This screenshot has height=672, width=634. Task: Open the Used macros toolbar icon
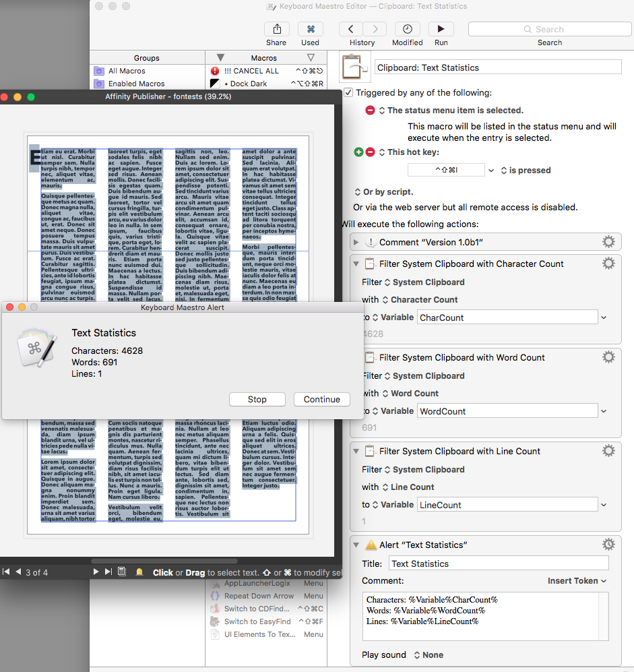click(x=311, y=29)
